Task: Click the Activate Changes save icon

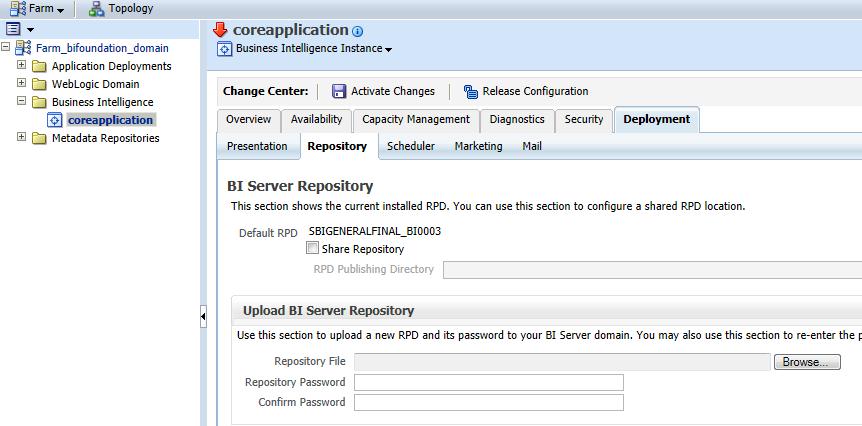Action: point(339,91)
